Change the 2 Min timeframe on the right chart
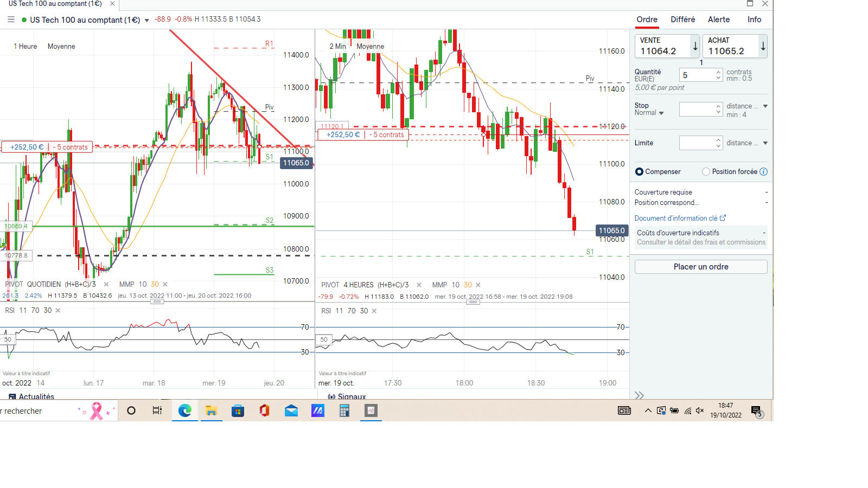 click(337, 47)
